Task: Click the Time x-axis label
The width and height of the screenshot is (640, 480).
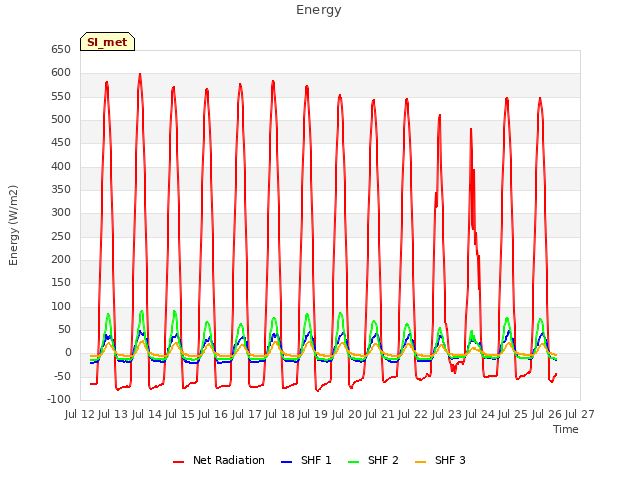Action: (566, 429)
